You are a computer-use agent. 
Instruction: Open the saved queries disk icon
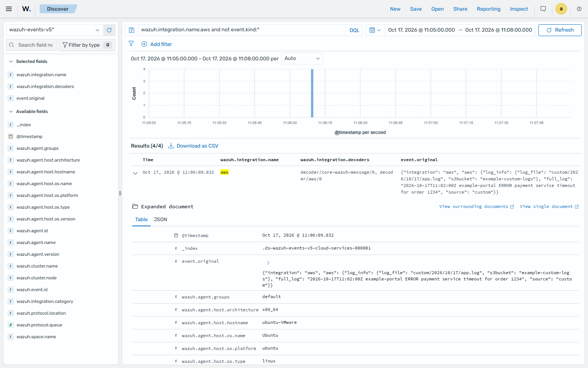(132, 30)
